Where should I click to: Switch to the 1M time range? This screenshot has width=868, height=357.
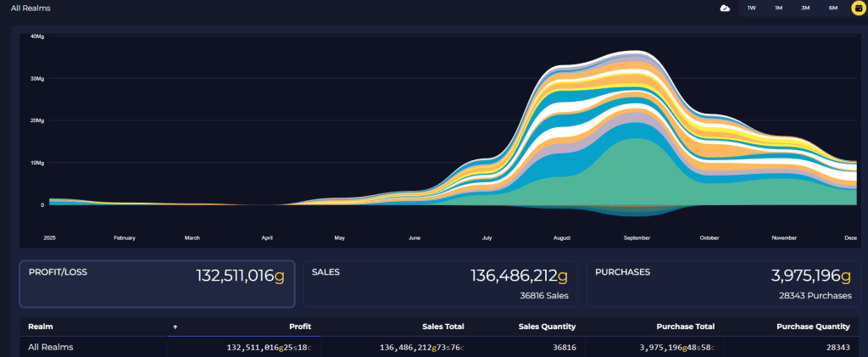point(778,8)
